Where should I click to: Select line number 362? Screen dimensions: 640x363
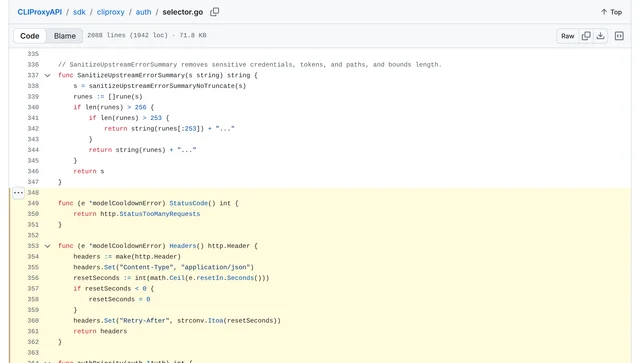33,342
